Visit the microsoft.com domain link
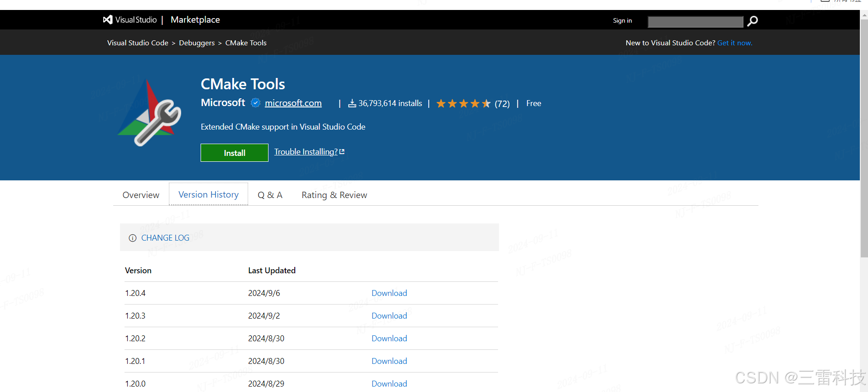 [x=293, y=103]
